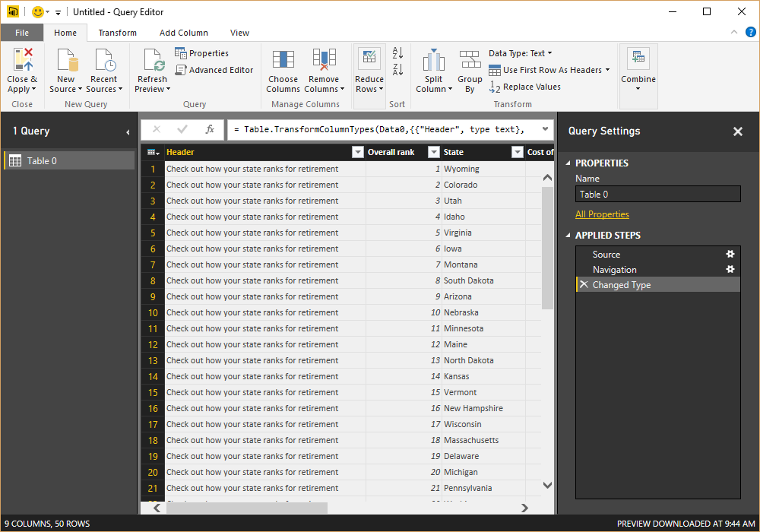This screenshot has width=760, height=532.
Task: Click the Replace Values button
Action: click(525, 87)
